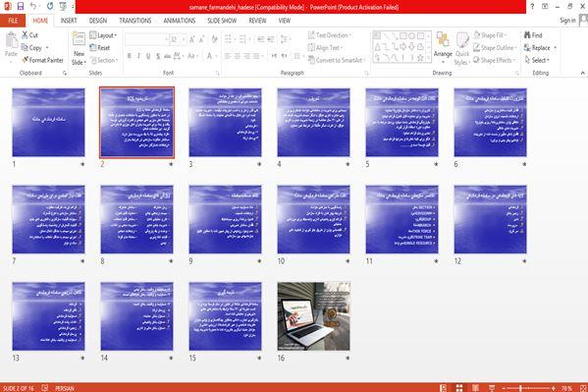Toggle Bold formatting button
This screenshot has width=588, height=392.
pos(129,56)
